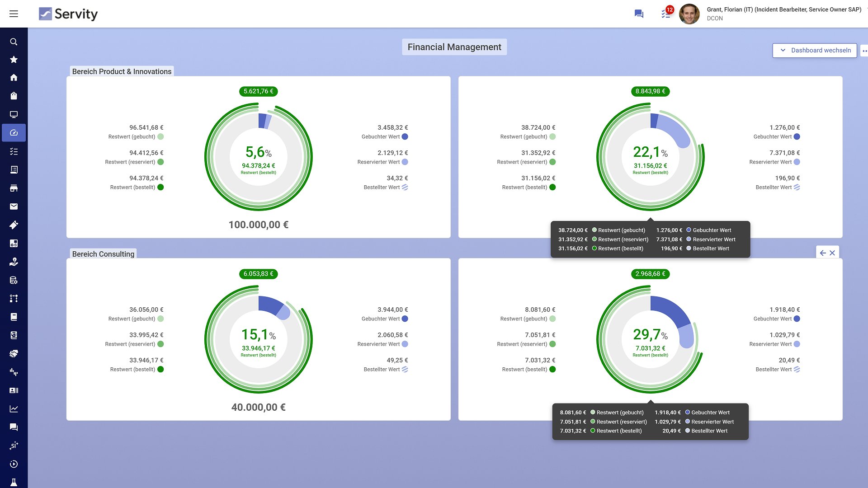Select the active dashboard gauge sidebar item
This screenshot has width=868, height=488.
click(x=14, y=133)
